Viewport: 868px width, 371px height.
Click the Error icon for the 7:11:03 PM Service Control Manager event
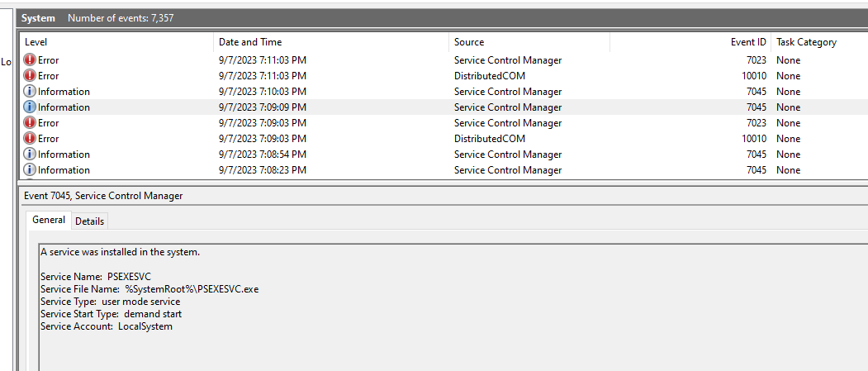tap(30, 60)
